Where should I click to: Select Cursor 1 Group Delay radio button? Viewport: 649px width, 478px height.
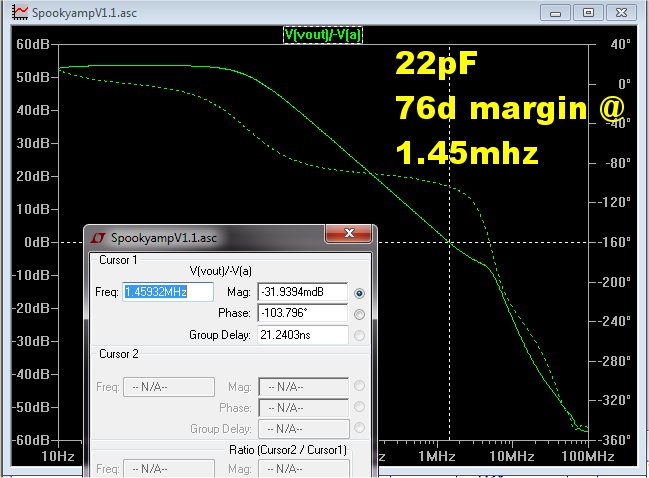pos(359,336)
